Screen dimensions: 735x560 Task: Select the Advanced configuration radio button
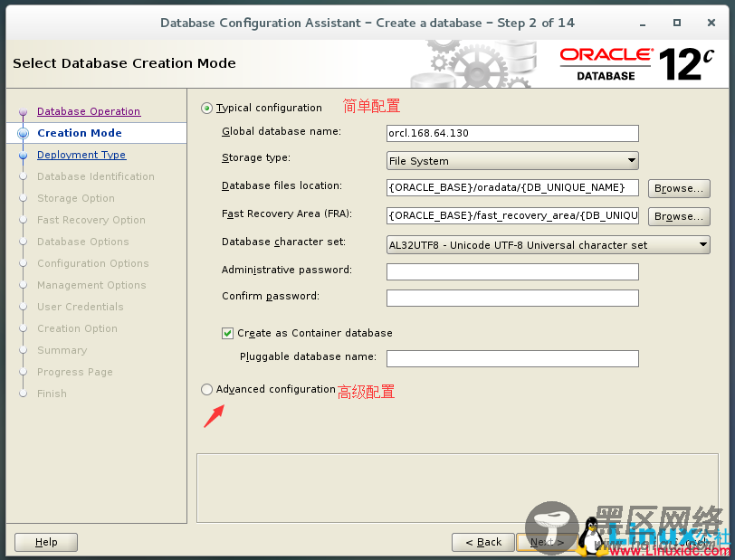206,389
